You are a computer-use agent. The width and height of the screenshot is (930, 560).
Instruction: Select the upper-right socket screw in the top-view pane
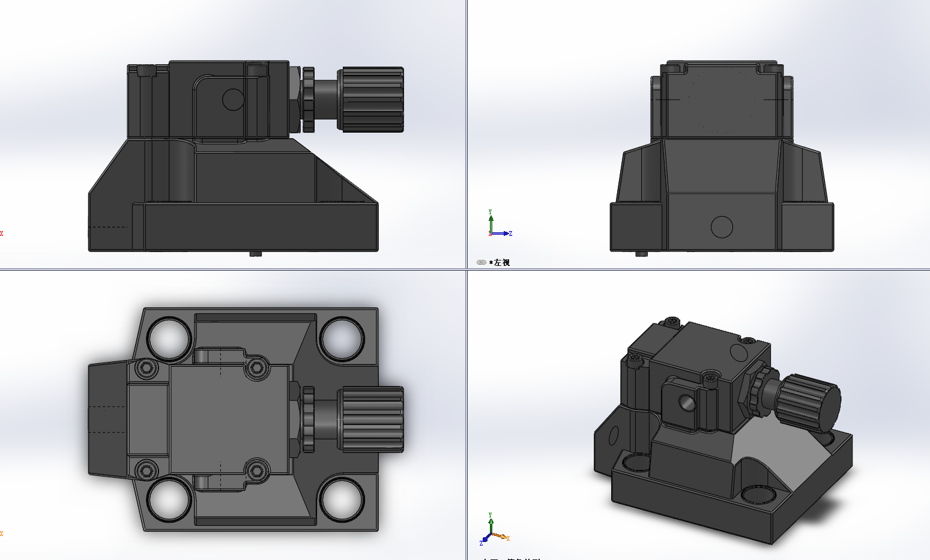pos(257,367)
